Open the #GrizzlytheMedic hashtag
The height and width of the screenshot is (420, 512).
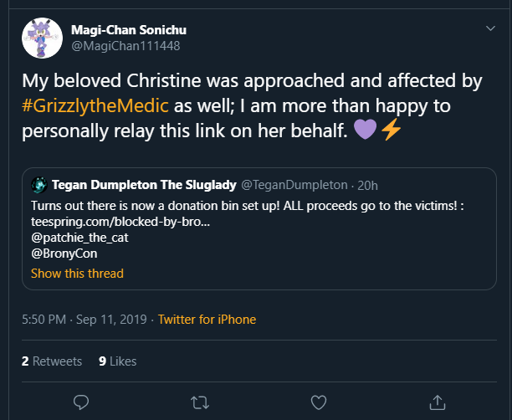[95, 105]
